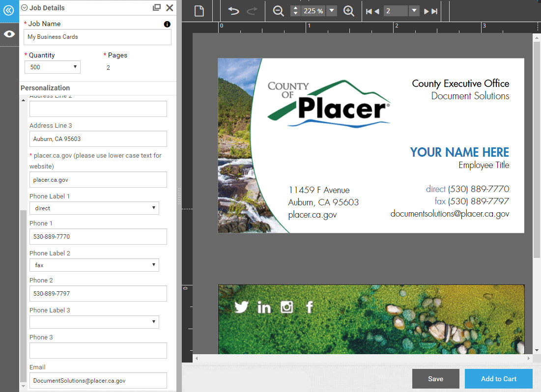Viewport: 541px width, 392px height.
Task: Click the Personalization section header
Action: (x=45, y=88)
